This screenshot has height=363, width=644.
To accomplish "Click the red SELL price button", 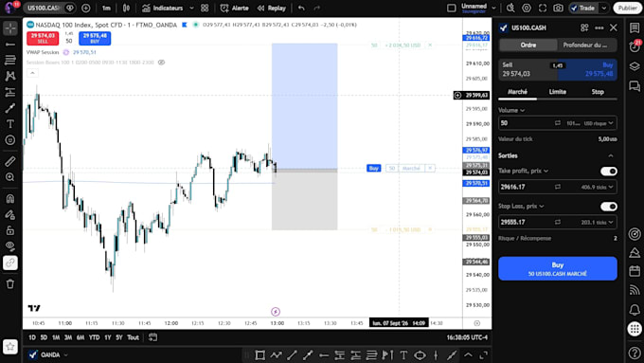I will (43, 38).
